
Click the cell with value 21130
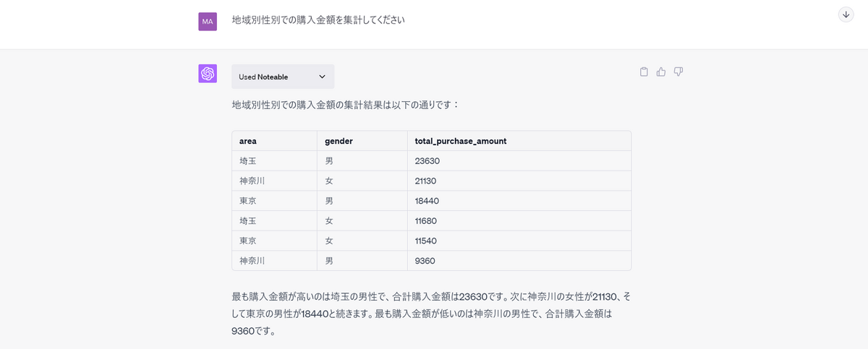(519, 181)
